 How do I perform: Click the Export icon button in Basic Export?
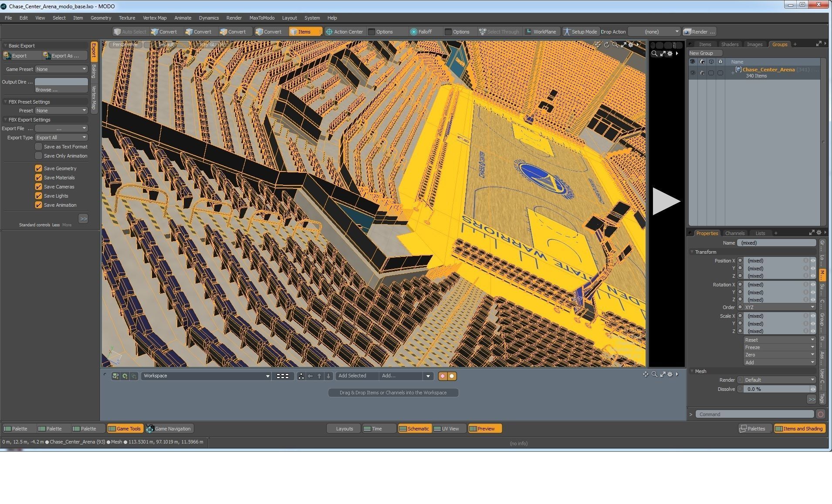tap(22, 56)
